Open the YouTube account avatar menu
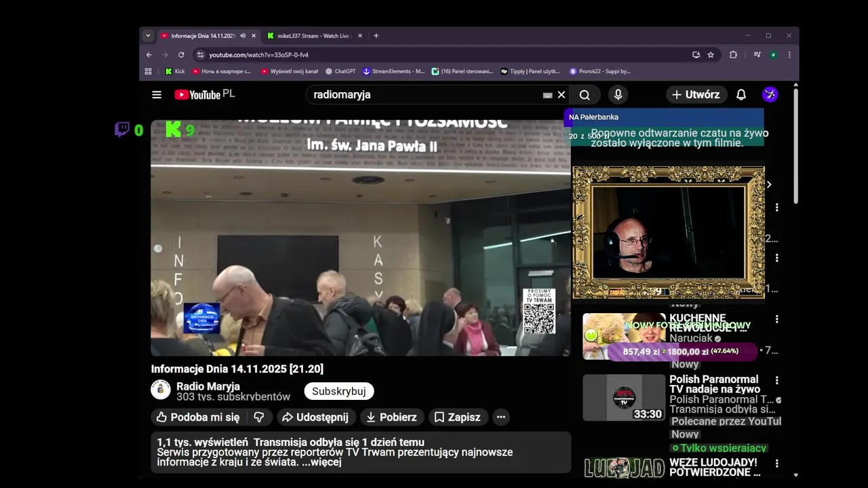The height and width of the screenshot is (488, 868). (x=770, y=95)
